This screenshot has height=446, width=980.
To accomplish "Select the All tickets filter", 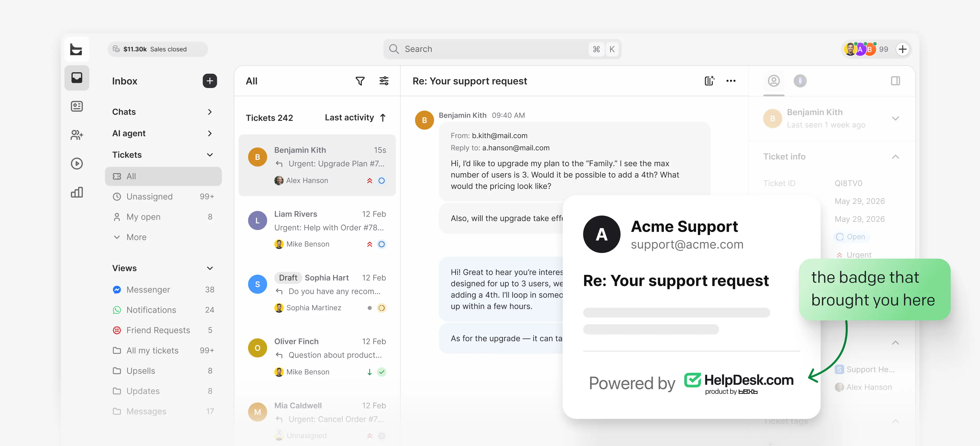I will [163, 176].
